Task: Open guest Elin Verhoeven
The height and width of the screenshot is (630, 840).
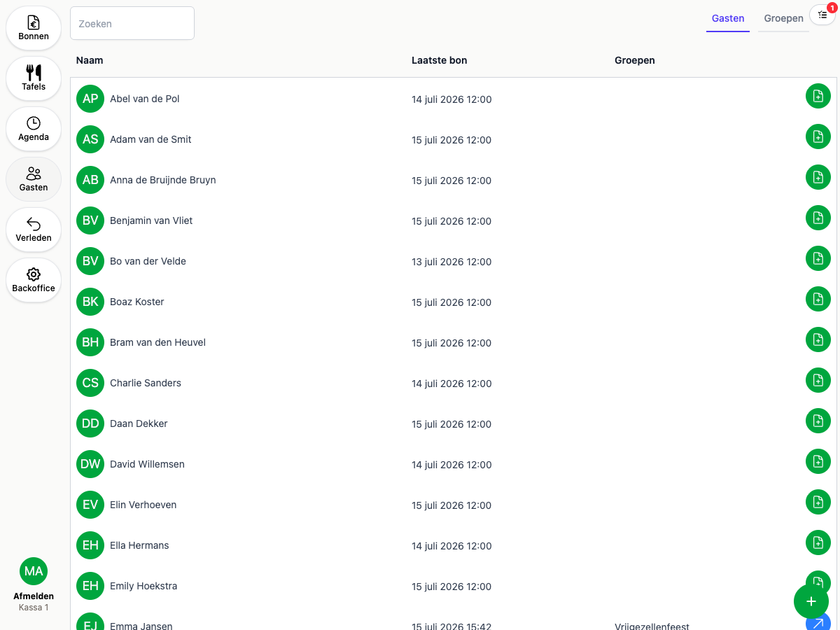Action: click(x=143, y=505)
